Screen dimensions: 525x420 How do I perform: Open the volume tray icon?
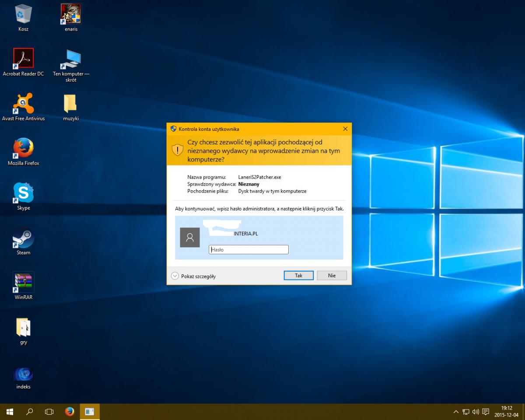click(x=476, y=412)
